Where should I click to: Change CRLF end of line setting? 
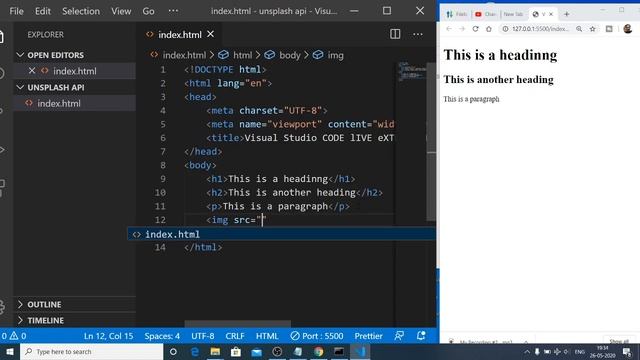pyautogui.click(x=235, y=336)
